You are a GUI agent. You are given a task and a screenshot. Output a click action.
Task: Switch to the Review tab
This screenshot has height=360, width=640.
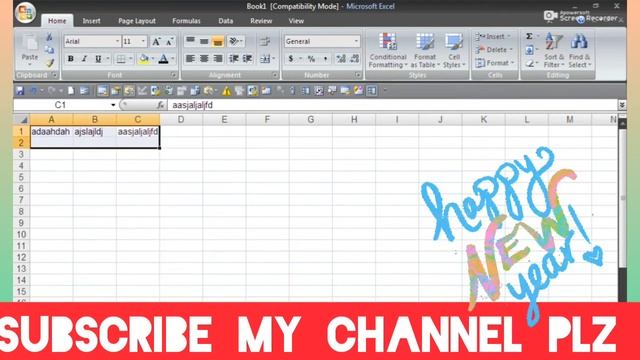coord(261,21)
